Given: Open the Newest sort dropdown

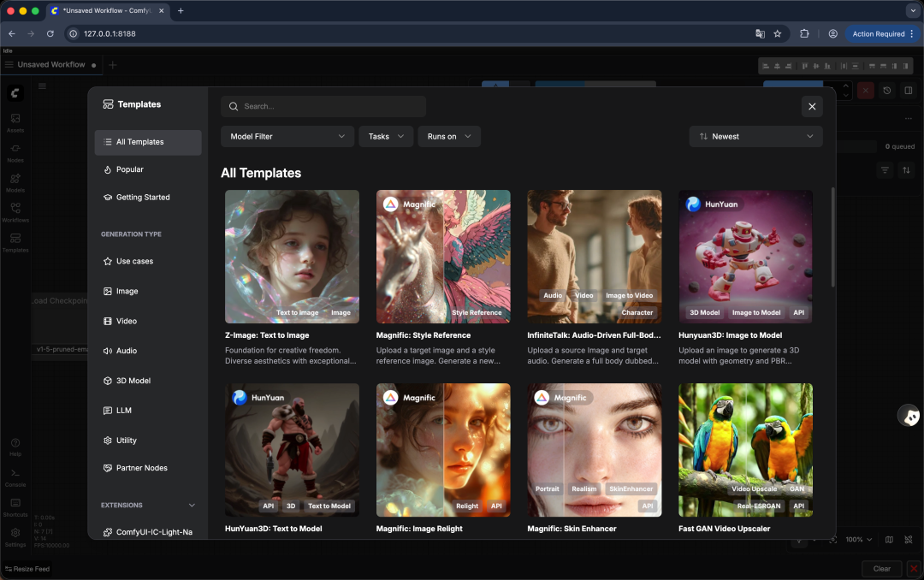Looking at the screenshot, I should click(755, 137).
